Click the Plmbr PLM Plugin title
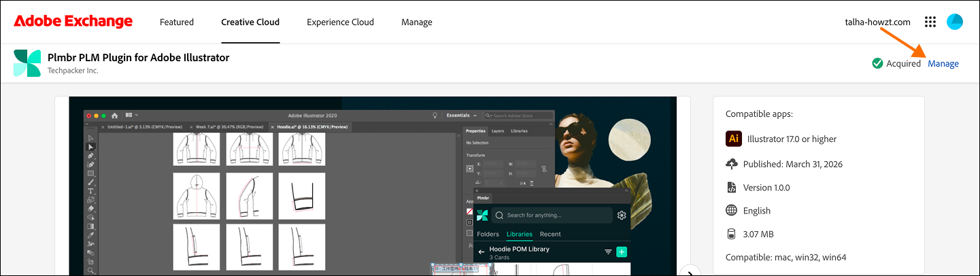980x276 pixels. pyautogui.click(x=138, y=57)
